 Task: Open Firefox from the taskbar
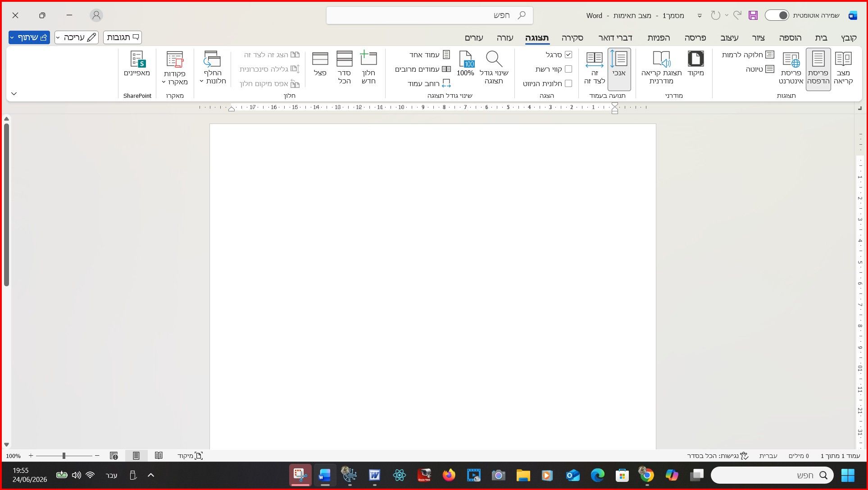449,475
